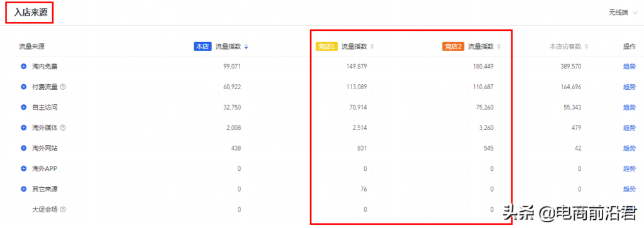
Task: Click 本店 value 60,922
Action: pos(232,87)
